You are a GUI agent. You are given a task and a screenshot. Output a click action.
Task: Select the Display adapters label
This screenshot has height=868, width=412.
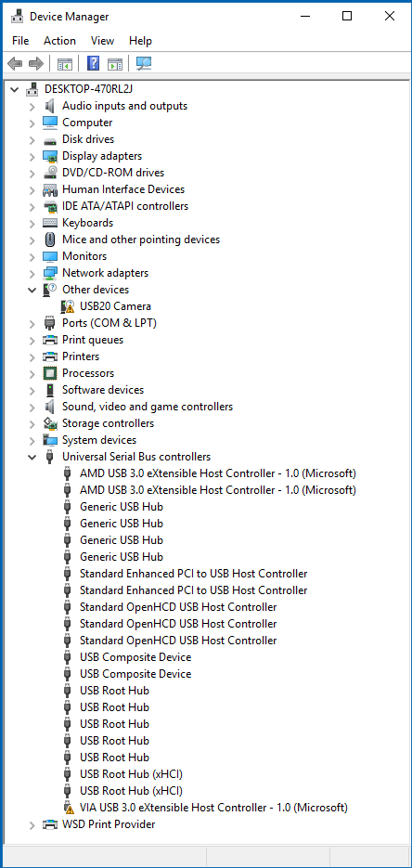[102, 156]
